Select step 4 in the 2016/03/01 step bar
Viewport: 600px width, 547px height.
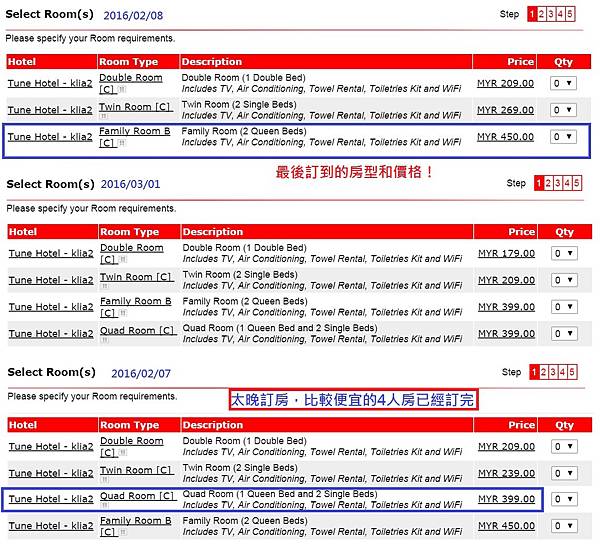567,183
